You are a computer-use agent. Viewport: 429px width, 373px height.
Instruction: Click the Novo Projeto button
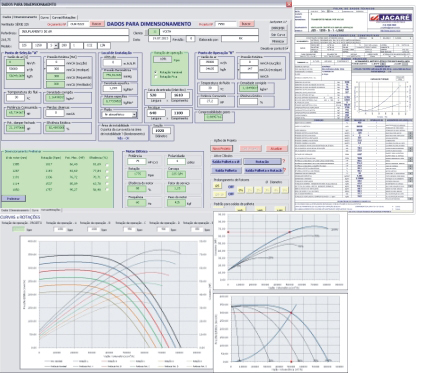click(222, 148)
